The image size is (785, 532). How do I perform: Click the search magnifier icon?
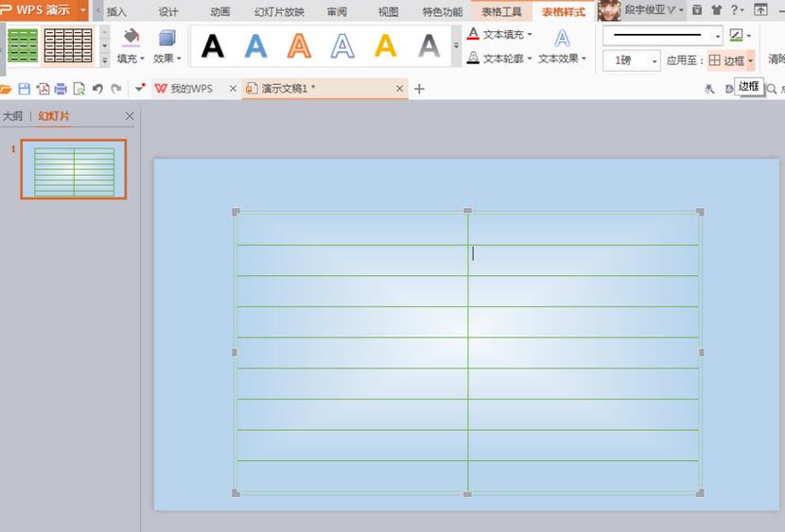coord(772,89)
